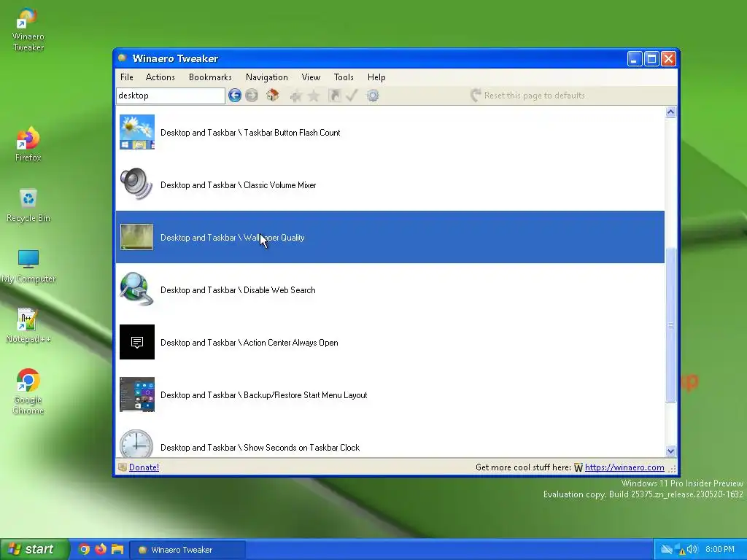
Task: Click the Wallpaper Quality thumbnail icon
Action: tap(136, 237)
